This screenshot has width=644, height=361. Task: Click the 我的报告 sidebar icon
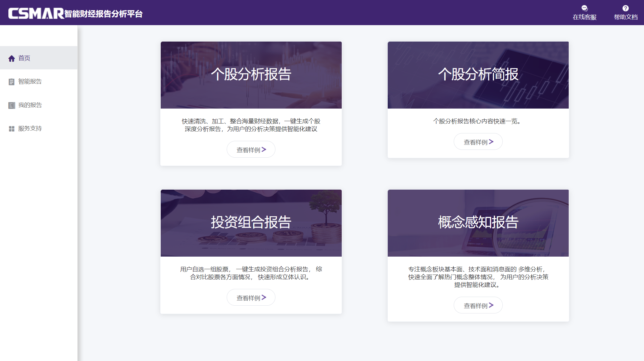(12, 105)
